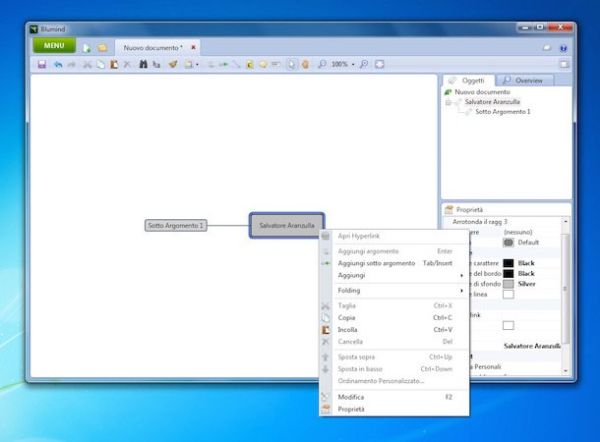The width and height of the screenshot is (600, 442).
Task: Click the help icon at top right
Action: click(x=563, y=47)
